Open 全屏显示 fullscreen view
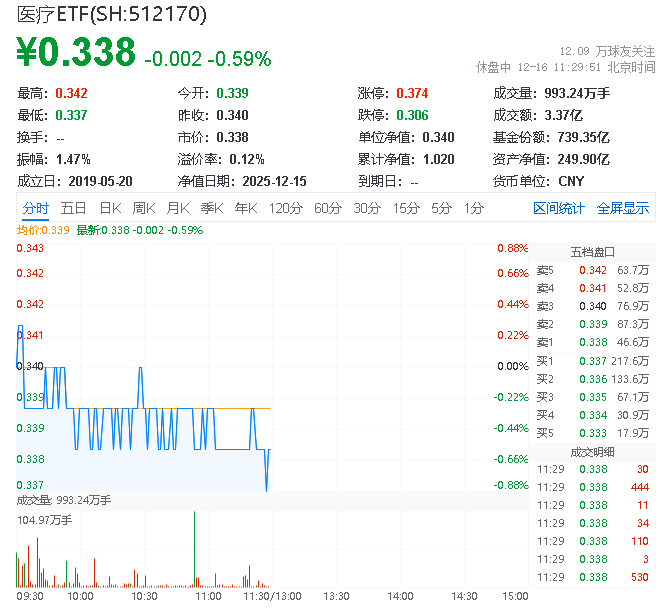Image resolution: width=656 pixels, height=615 pixels. 622,208
